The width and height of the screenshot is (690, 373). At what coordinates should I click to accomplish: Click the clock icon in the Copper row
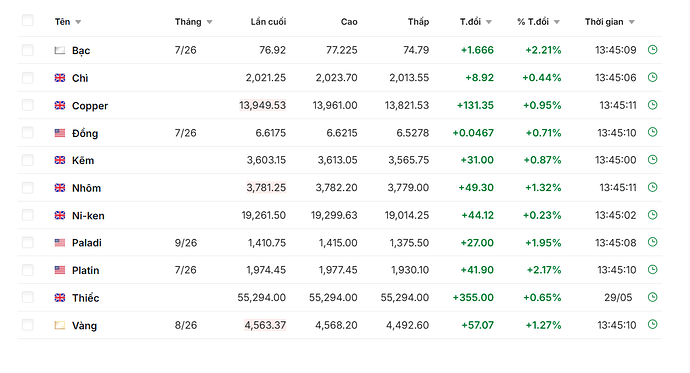653,105
